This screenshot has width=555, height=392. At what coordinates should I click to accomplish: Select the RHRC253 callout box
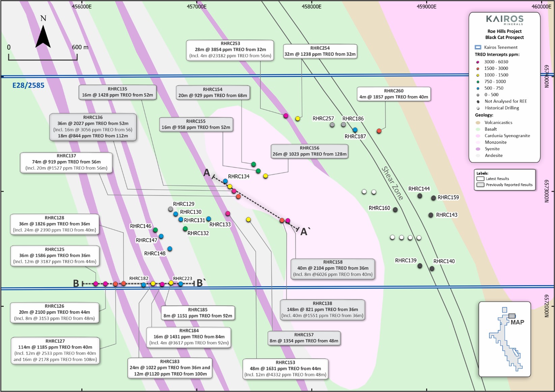click(230, 50)
